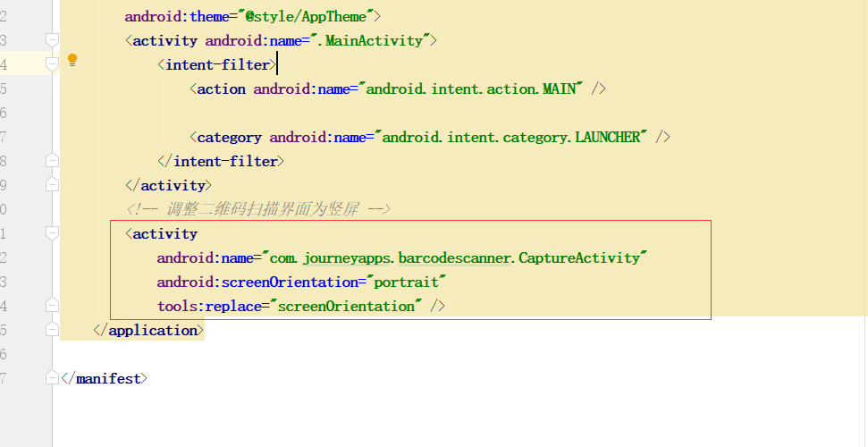Image resolution: width=868 pixels, height=447 pixels.
Task: Click the opening intent-filter tag text
Action: 217,64
